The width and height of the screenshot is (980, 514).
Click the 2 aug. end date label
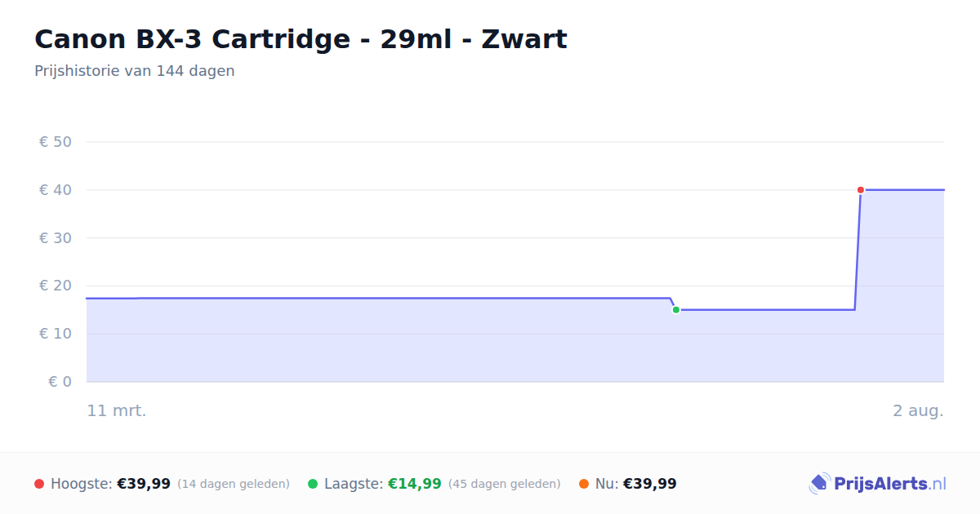pos(918,410)
